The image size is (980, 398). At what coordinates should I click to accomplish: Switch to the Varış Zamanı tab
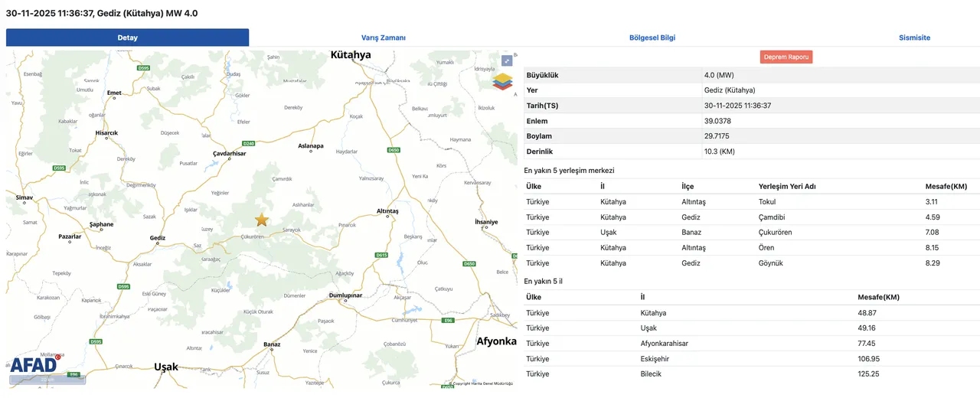(383, 38)
